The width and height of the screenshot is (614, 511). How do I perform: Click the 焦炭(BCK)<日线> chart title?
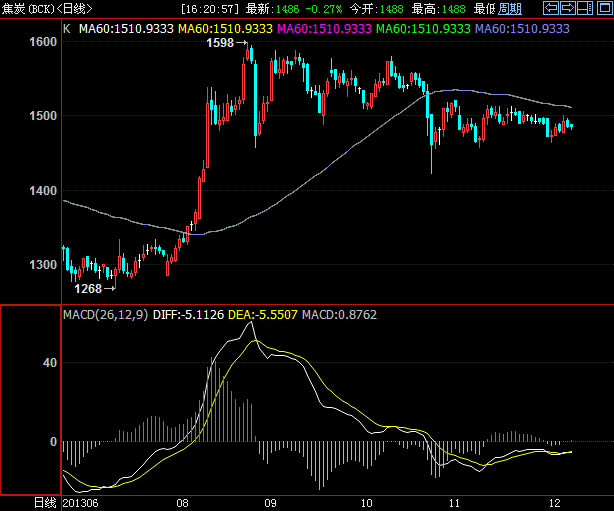click(x=47, y=9)
